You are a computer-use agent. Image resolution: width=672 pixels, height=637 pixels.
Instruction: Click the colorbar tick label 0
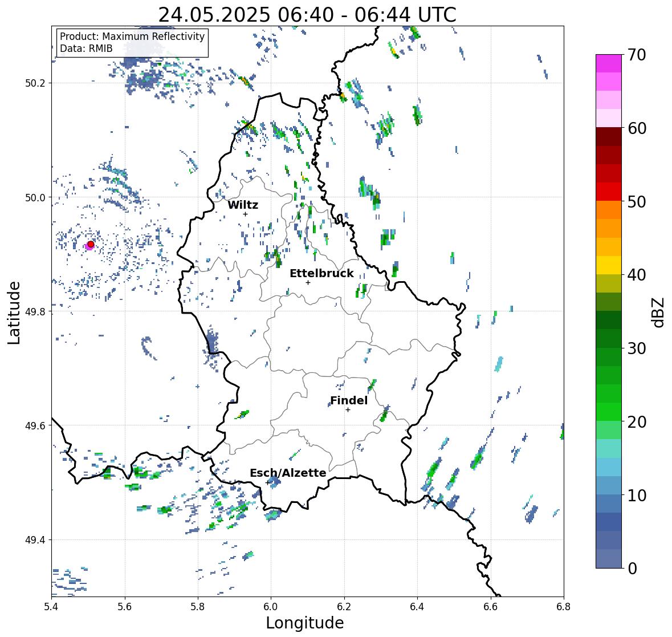(632, 569)
